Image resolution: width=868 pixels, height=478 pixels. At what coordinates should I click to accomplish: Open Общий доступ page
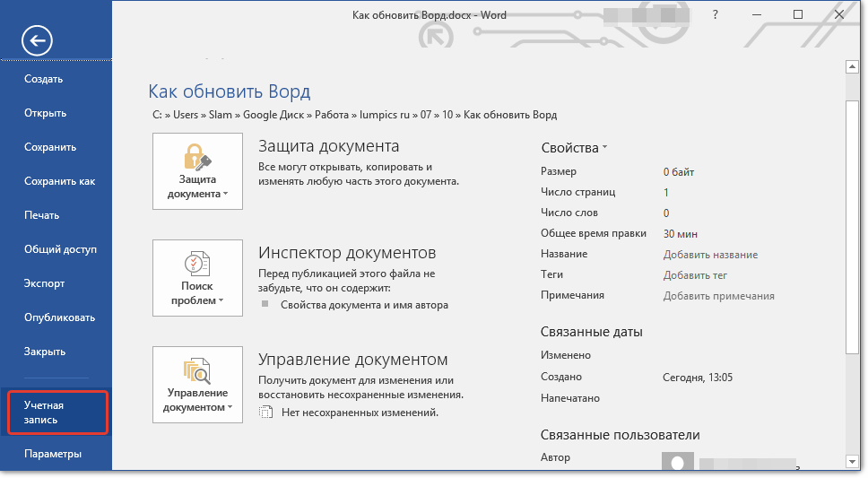pyautogui.click(x=60, y=249)
